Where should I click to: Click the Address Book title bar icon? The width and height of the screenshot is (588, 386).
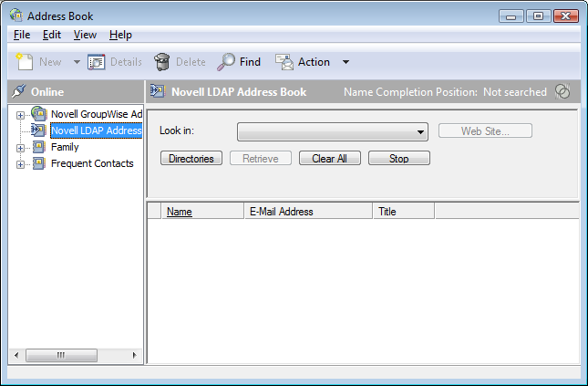pyautogui.click(x=16, y=16)
